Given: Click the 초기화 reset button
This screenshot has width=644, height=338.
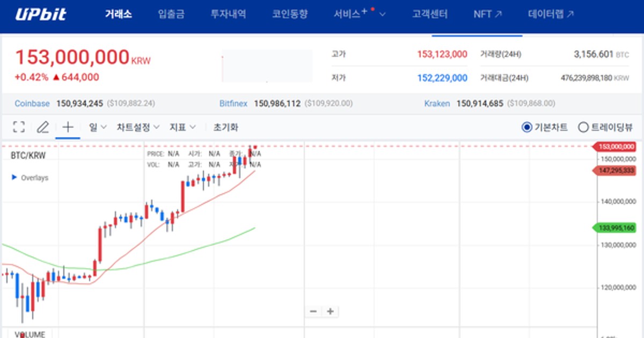Looking at the screenshot, I should [225, 127].
